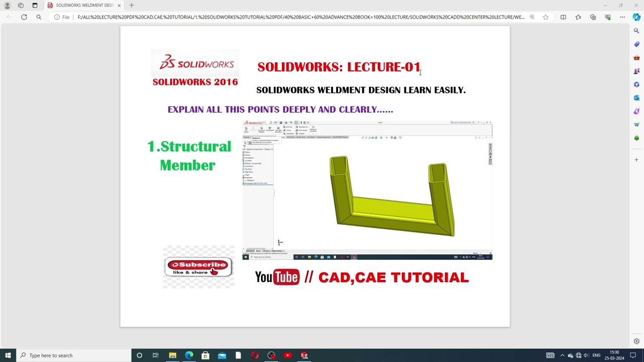Open the touch keyboard tray icon
Image resolution: width=644 pixels, height=362 pixels.
point(550,355)
